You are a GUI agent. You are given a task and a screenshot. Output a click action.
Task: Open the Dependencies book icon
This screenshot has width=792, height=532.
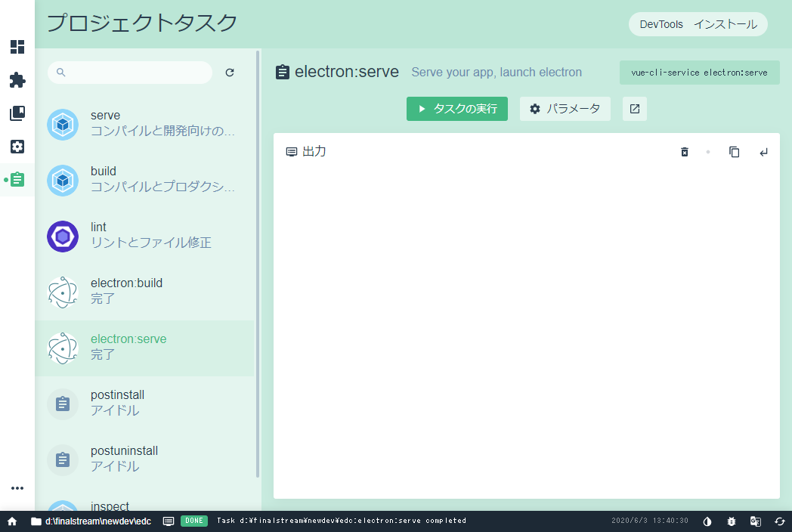tap(17, 113)
